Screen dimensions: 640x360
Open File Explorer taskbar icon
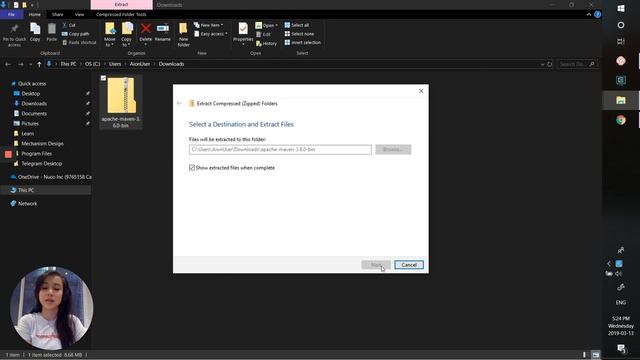[x=621, y=100]
